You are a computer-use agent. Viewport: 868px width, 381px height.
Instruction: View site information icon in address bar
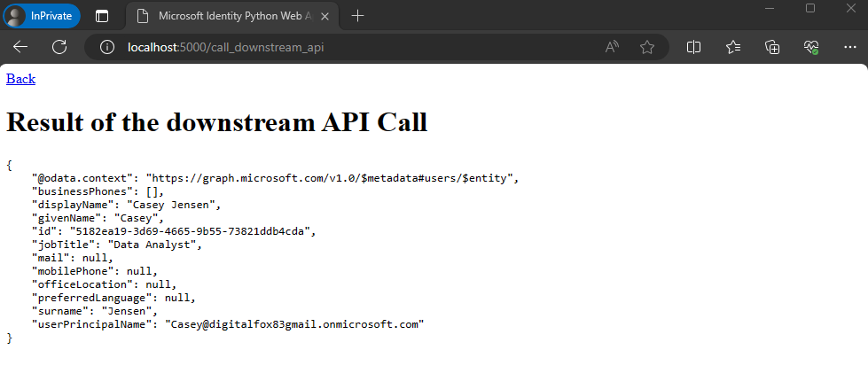tap(107, 47)
